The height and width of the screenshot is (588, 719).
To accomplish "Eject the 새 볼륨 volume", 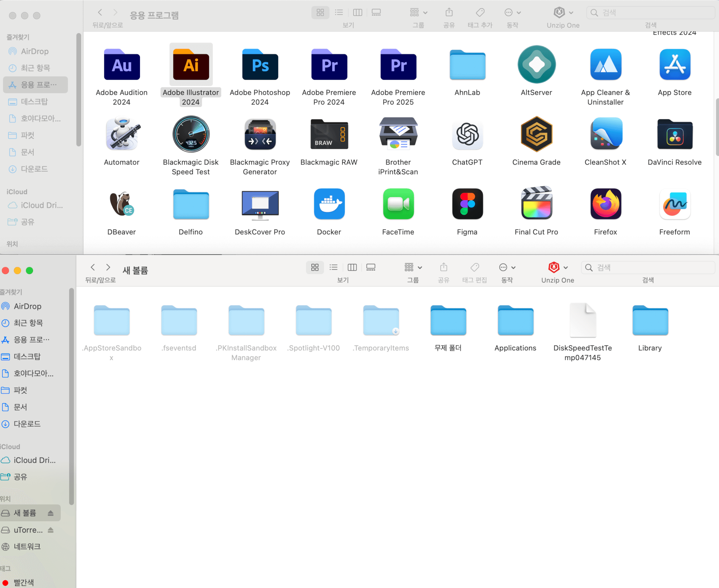I will pyautogui.click(x=51, y=513).
